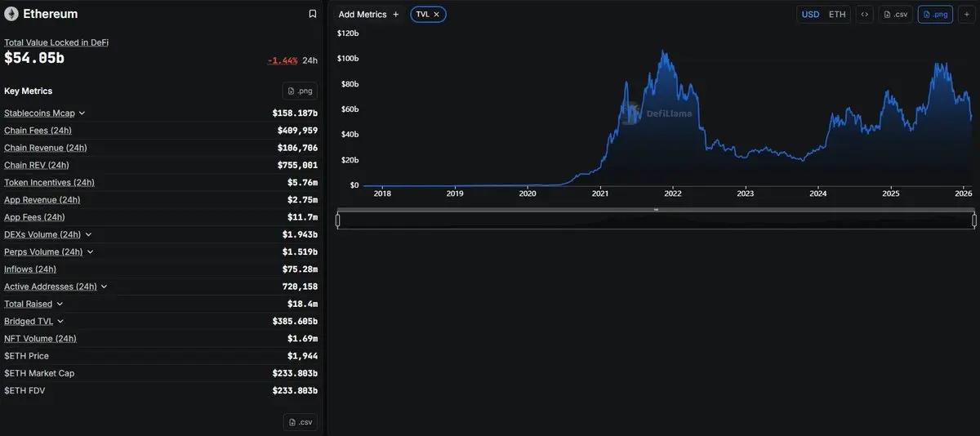Click the Inflows (24h) label
The width and height of the screenshot is (980, 436).
30,269
